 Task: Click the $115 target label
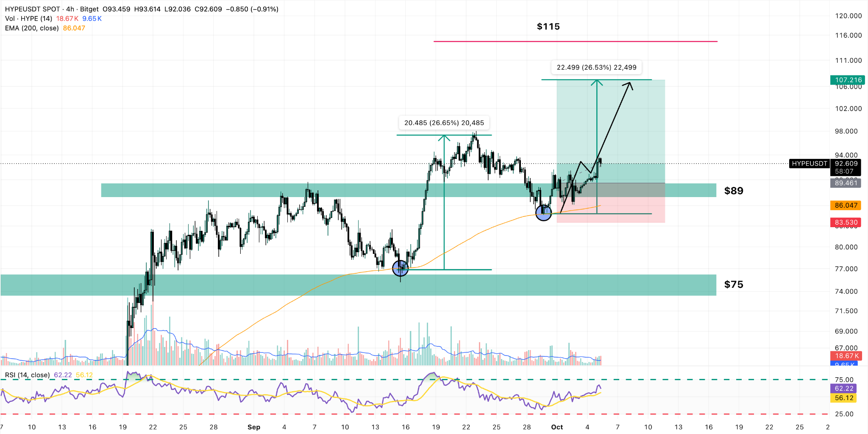click(x=548, y=27)
